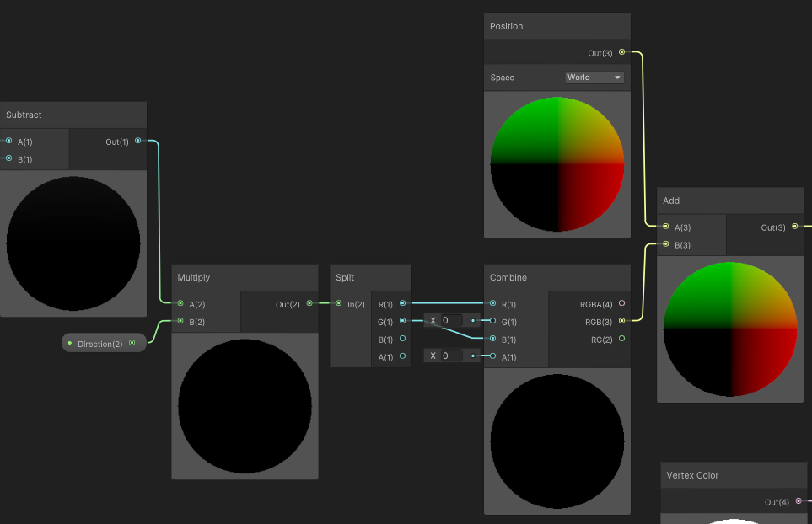Click the Combine node RGB(3) output port
The height and width of the screenshot is (524, 812).
tap(622, 321)
